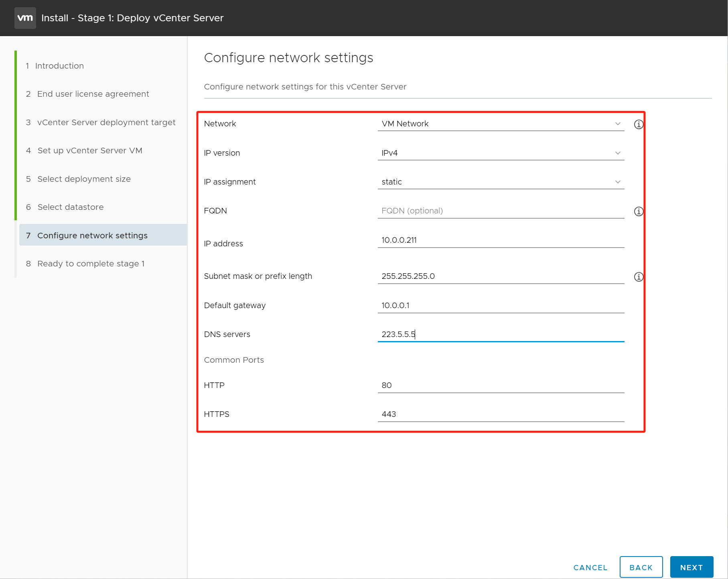Click the VMware logo icon

pyautogui.click(x=25, y=18)
